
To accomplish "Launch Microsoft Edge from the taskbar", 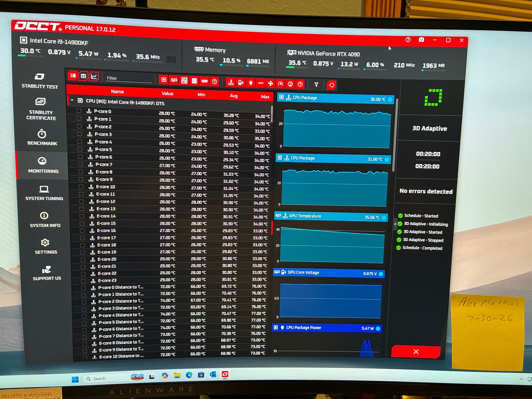I will tap(189, 375).
